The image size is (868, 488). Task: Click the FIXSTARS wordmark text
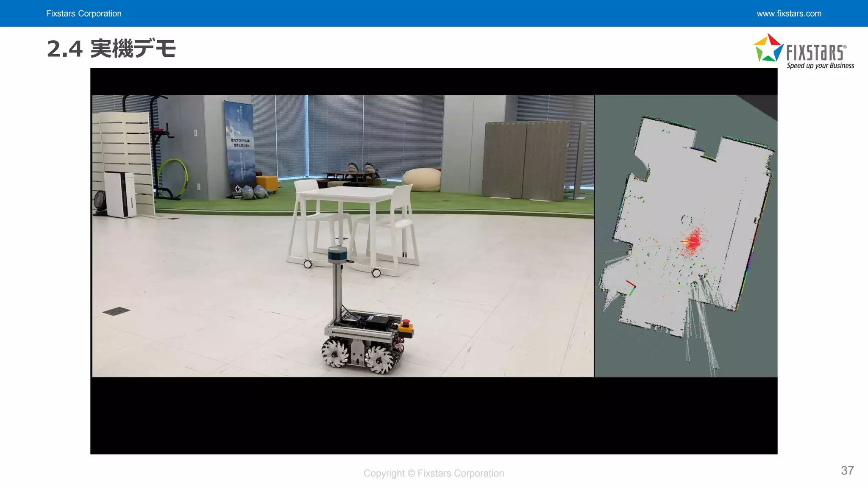pyautogui.click(x=815, y=53)
